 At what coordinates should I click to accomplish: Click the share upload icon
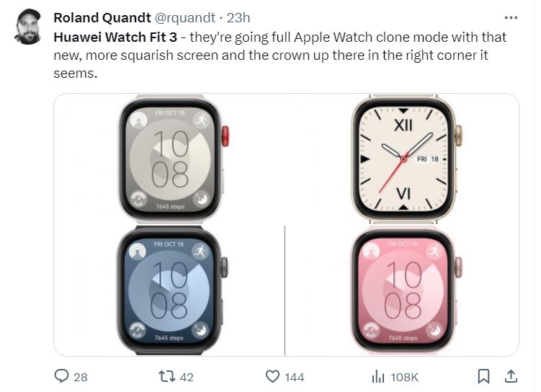tap(510, 376)
